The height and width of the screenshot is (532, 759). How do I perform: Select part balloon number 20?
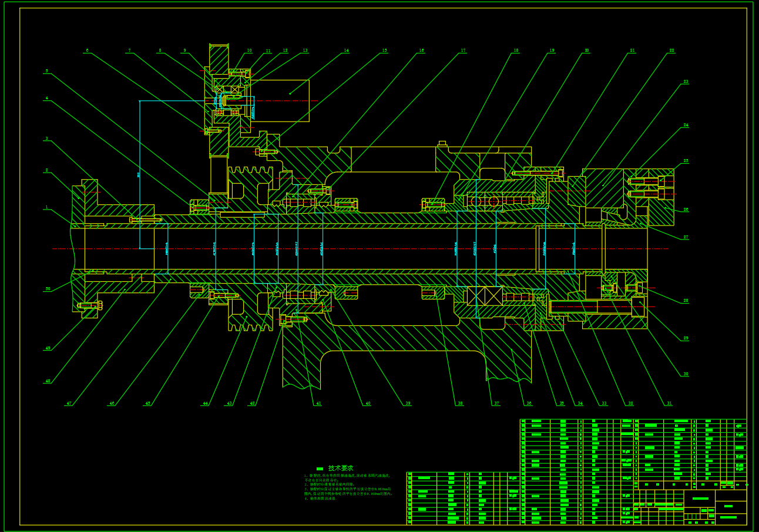tap(586, 50)
